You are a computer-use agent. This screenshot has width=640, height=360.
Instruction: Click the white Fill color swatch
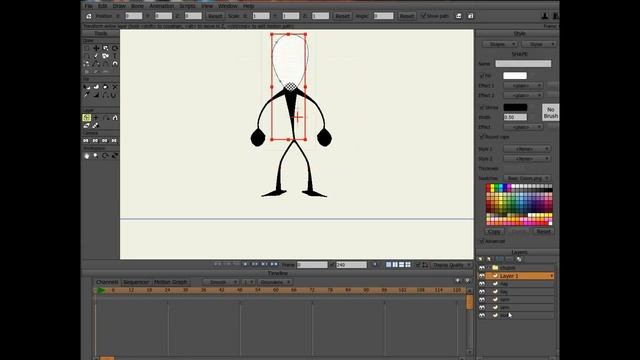[x=515, y=76]
